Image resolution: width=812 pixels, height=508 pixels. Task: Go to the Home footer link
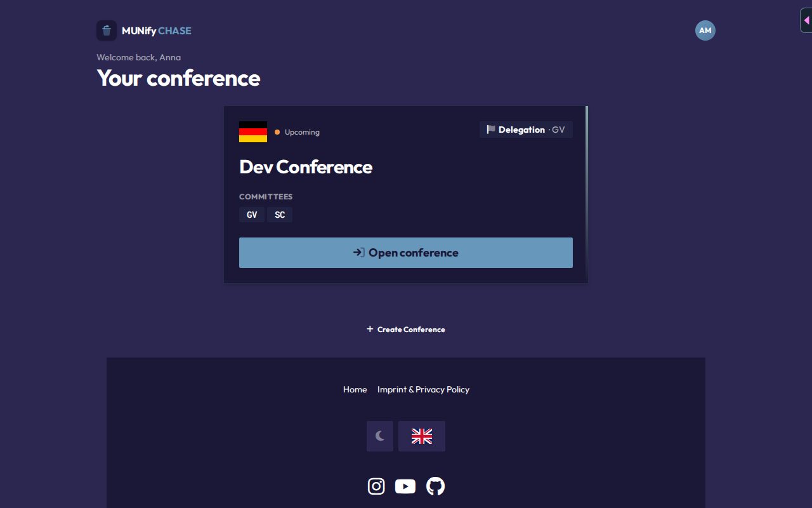click(x=355, y=389)
